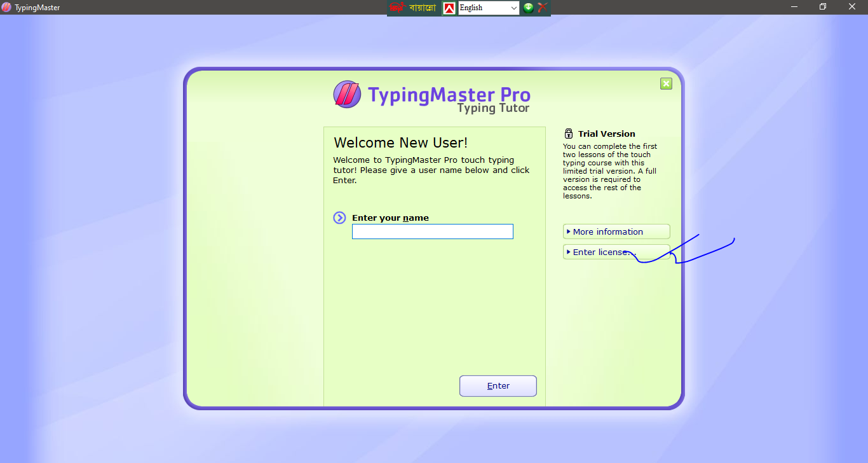Screen dimensions: 868x463
Task: Click the red X icon in the Bijoy toolbar
Action: pyautogui.click(x=542, y=8)
